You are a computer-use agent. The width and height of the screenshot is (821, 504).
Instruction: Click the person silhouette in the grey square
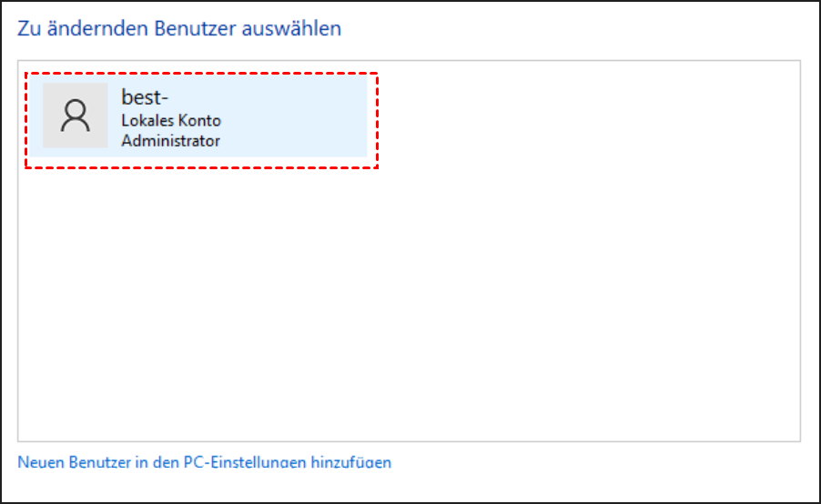click(x=76, y=115)
